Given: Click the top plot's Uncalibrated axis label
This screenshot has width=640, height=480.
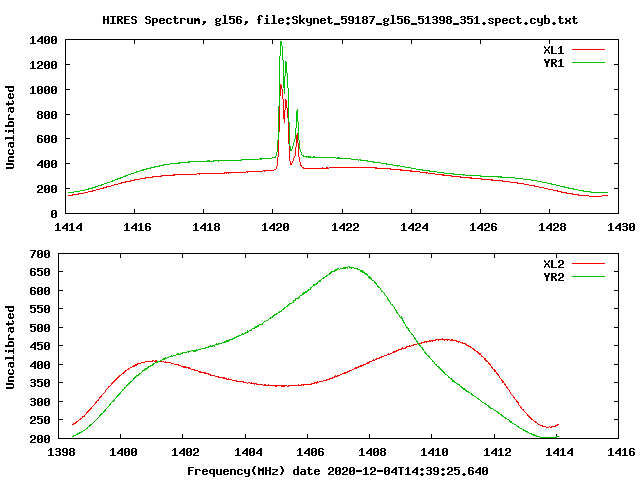Looking at the screenshot, I should [10, 127].
